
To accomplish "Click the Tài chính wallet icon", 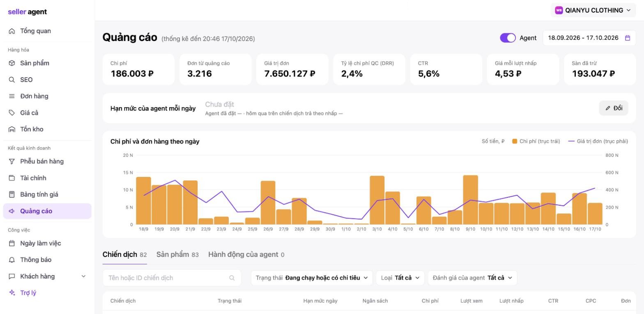I will [x=12, y=178].
